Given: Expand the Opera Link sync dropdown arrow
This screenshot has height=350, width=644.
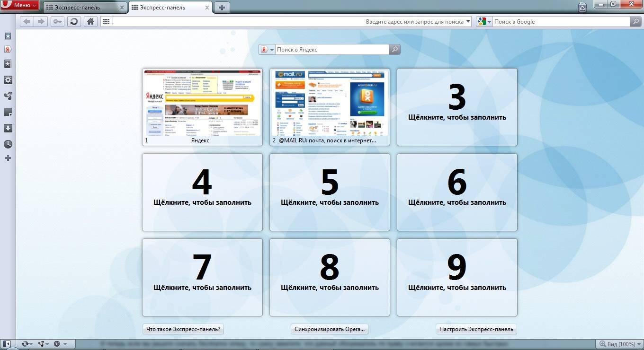Looking at the screenshot, I should [x=32, y=344].
